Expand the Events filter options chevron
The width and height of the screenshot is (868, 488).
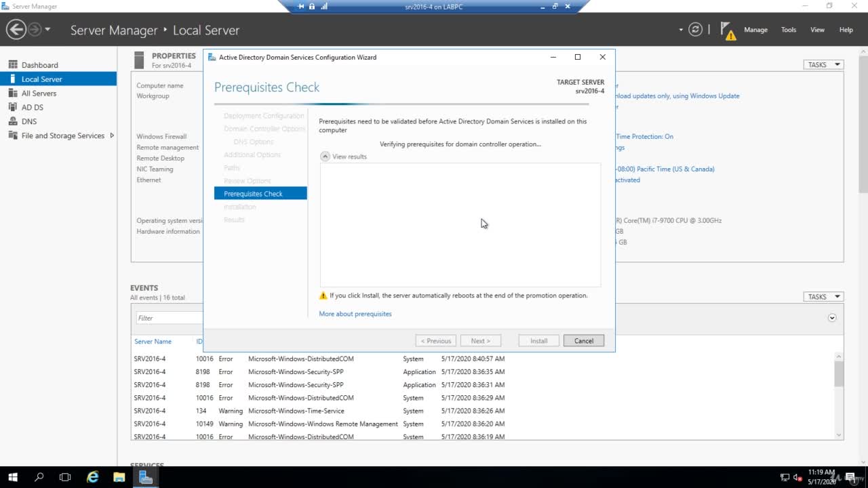point(832,318)
